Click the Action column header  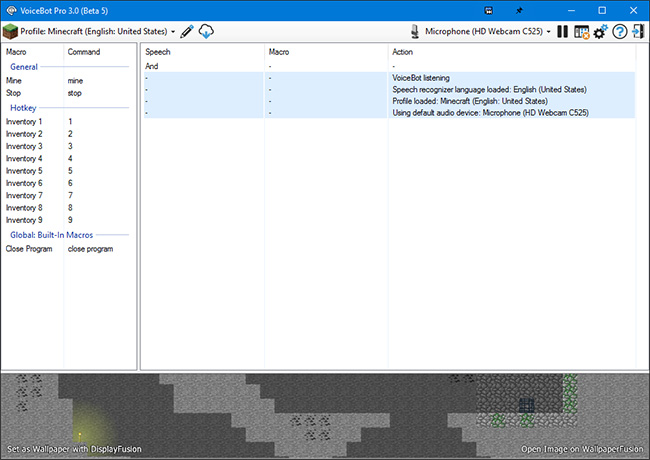(403, 52)
